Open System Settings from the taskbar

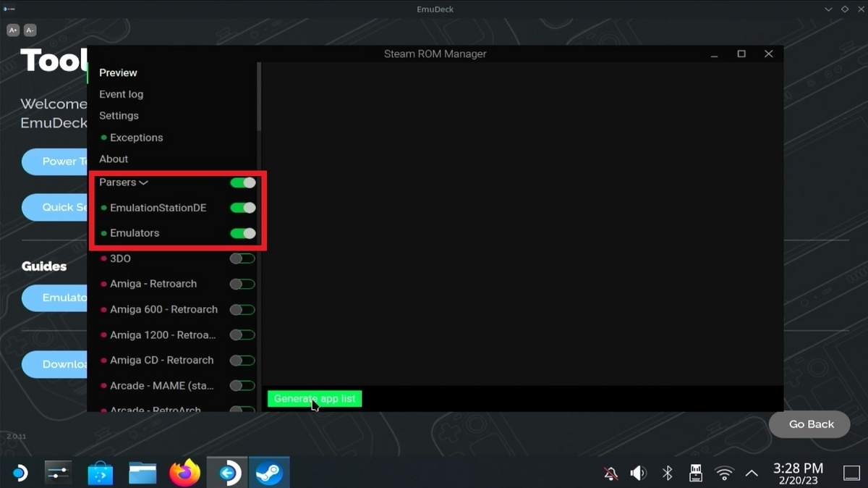point(58,474)
